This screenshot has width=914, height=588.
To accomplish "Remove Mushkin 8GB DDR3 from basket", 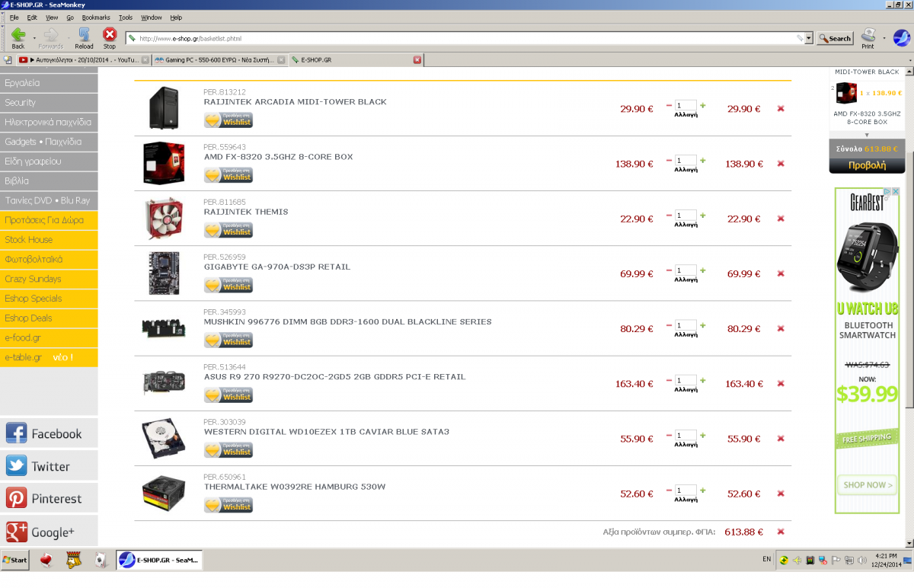I will tap(781, 329).
